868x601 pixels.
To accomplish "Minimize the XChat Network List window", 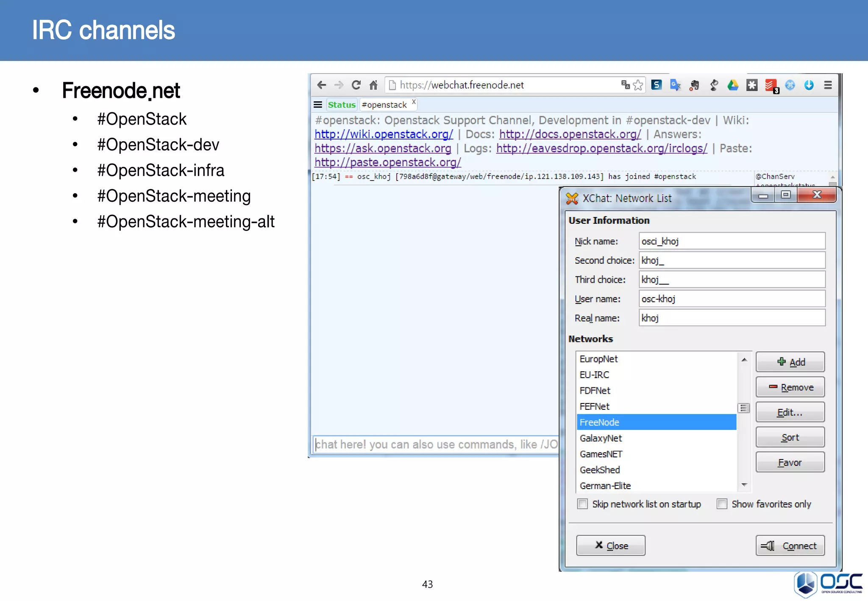I will coord(763,195).
